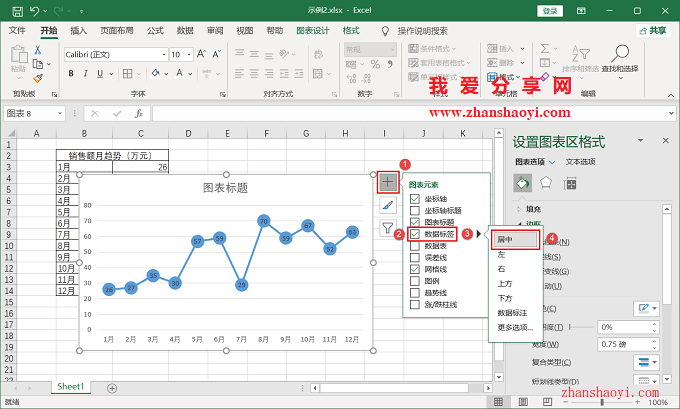680x409 pixels.
Task: Click the AutoSum sigma icon
Action: point(545,48)
